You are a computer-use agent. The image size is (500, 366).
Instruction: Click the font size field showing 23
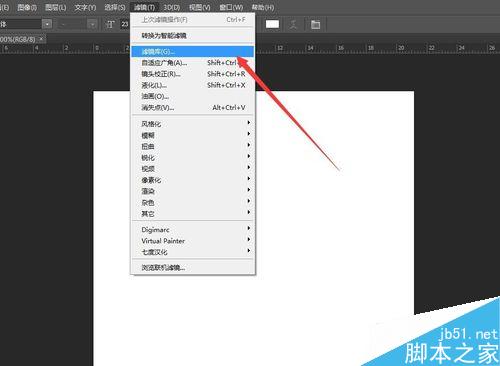(125, 24)
